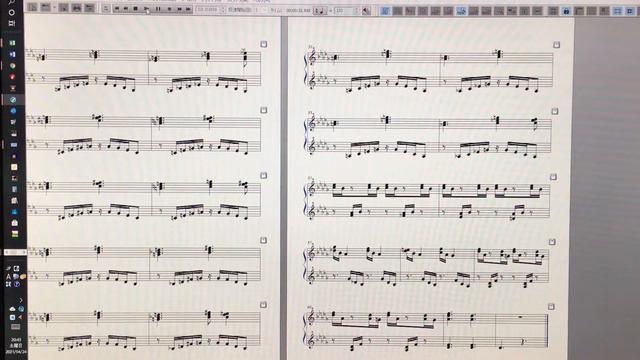640x360 pixels.
Task: Open the Windows search magnifier in the taskbar
Action: click(11, 2)
